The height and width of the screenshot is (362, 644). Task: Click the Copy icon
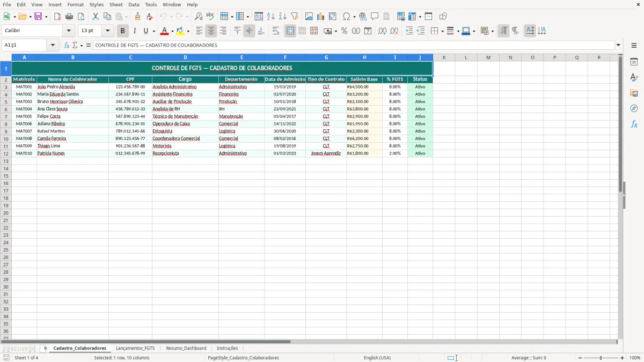pos(107,17)
